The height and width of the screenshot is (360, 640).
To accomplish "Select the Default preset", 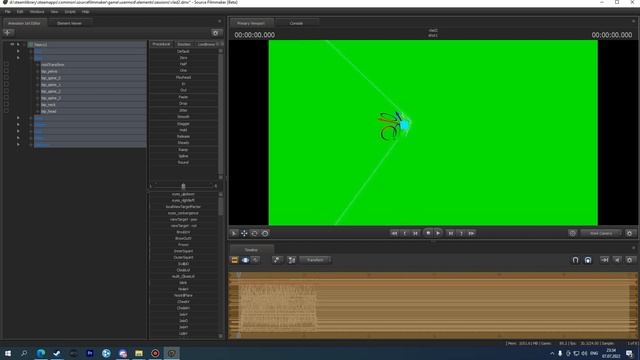I will coord(183,51).
